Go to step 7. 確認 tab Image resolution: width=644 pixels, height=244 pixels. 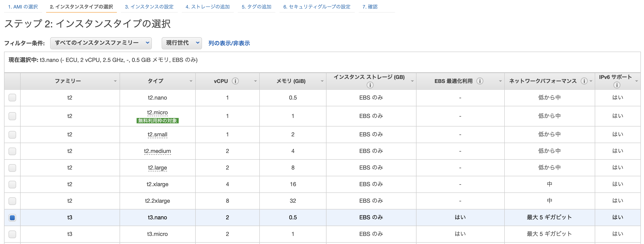[x=370, y=7]
